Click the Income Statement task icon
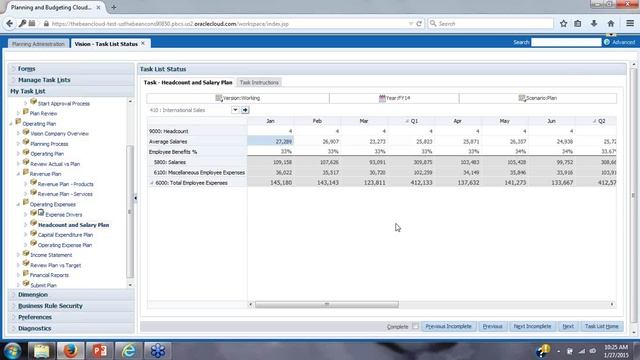 pyautogui.click(x=26, y=253)
